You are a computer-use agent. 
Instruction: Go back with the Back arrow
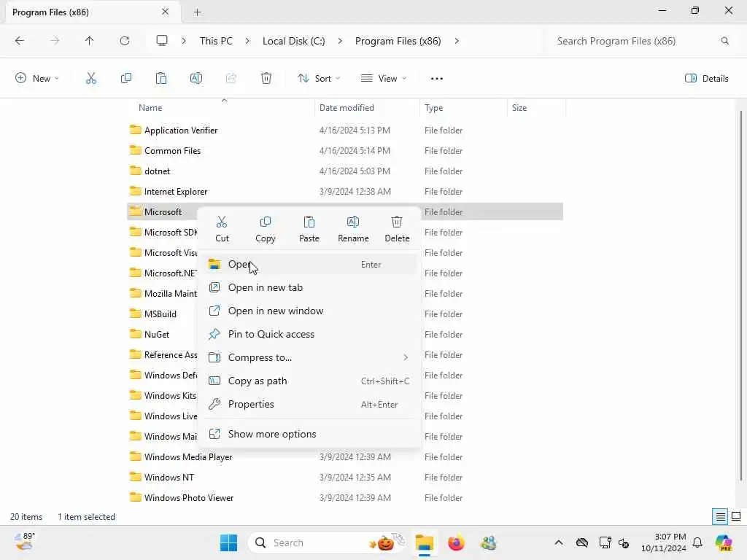[20, 41]
